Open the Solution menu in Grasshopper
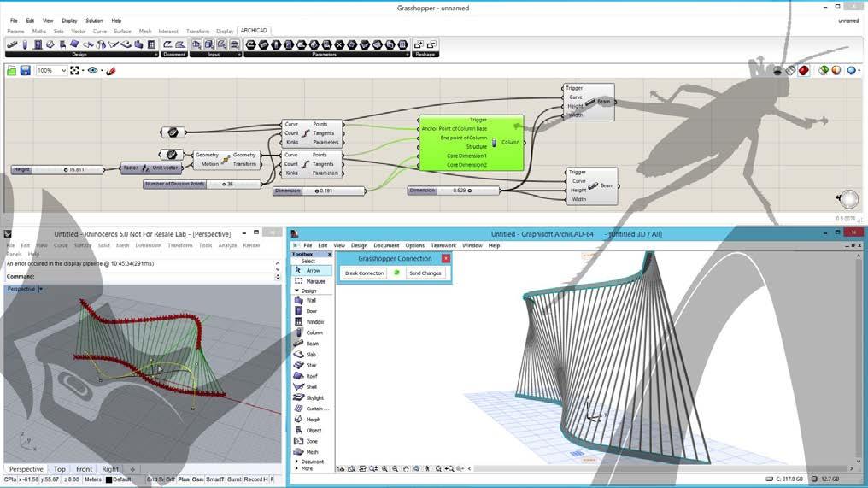The width and height of the screenshot is (868, 488). pos(94,21)
